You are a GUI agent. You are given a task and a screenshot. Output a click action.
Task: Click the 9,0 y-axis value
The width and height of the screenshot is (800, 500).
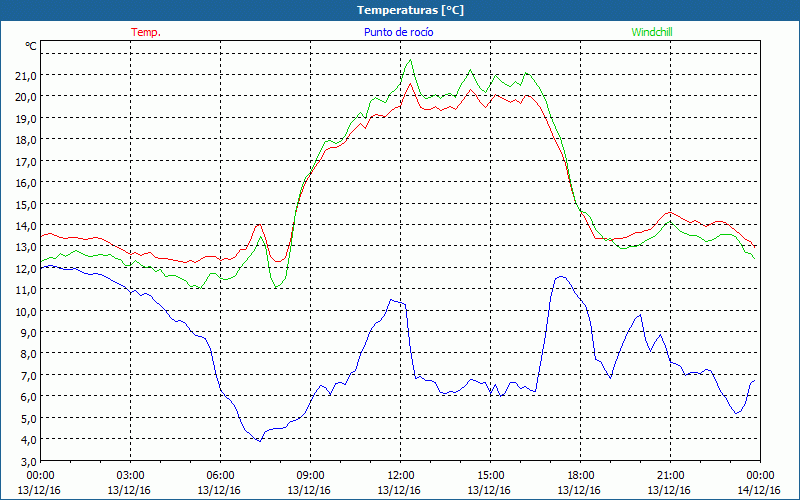(x=28, y=333)
